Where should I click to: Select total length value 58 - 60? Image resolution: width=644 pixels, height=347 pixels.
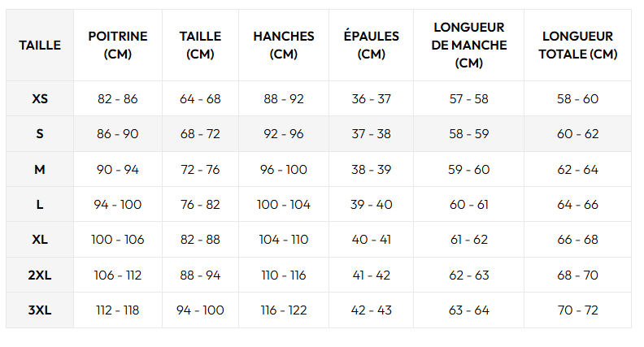577,99
